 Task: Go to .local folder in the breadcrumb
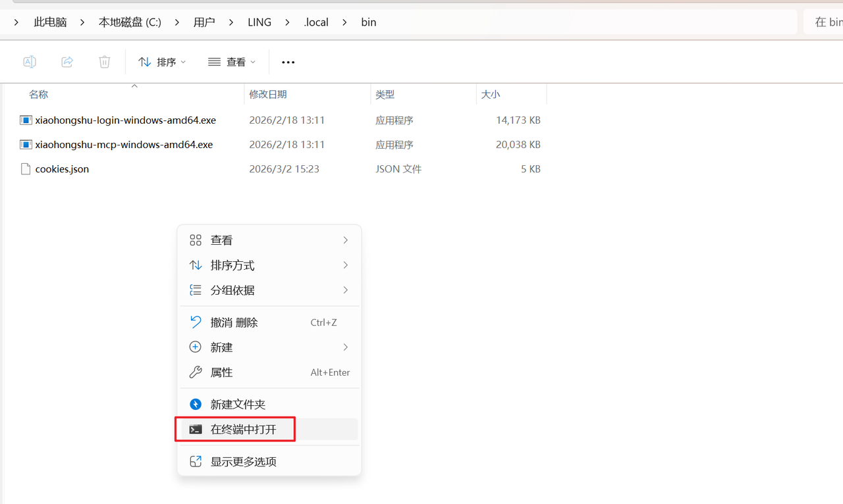pos(316,22)
